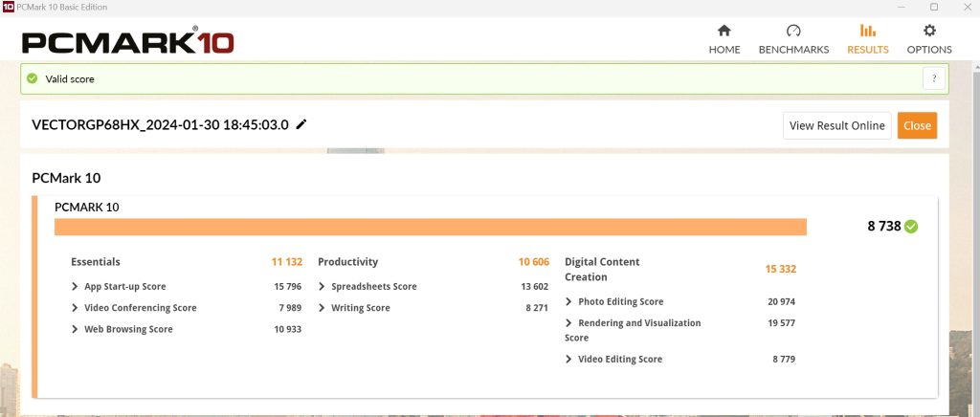Expand Video Conferencing Score details

(x=75, y=308)
